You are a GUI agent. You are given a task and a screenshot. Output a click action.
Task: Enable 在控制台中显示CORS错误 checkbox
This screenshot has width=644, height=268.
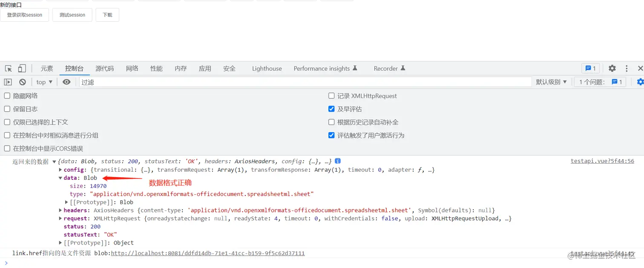coord(7,149)
